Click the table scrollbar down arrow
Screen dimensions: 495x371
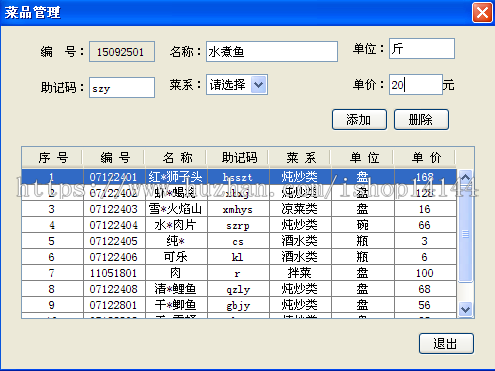465,309
